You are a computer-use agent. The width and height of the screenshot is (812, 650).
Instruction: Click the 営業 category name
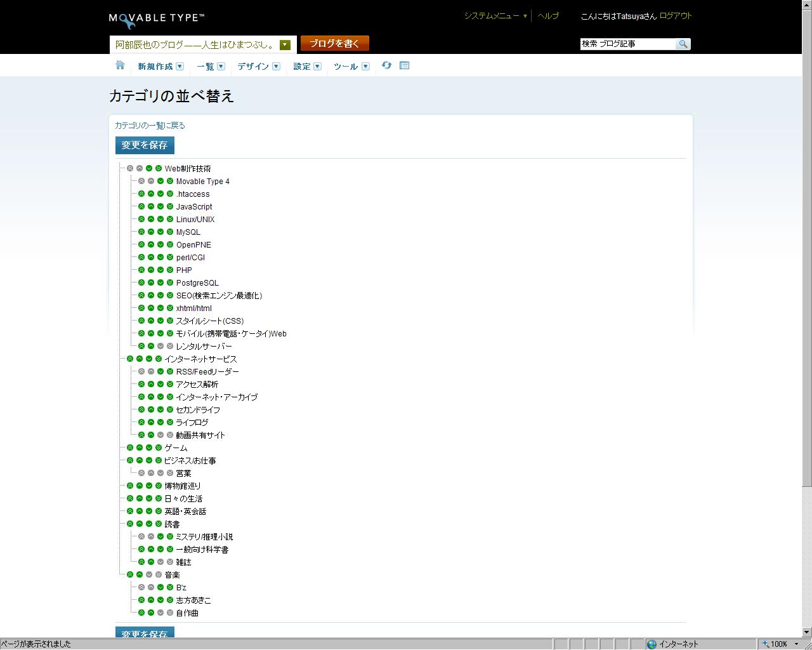point(183,473)
